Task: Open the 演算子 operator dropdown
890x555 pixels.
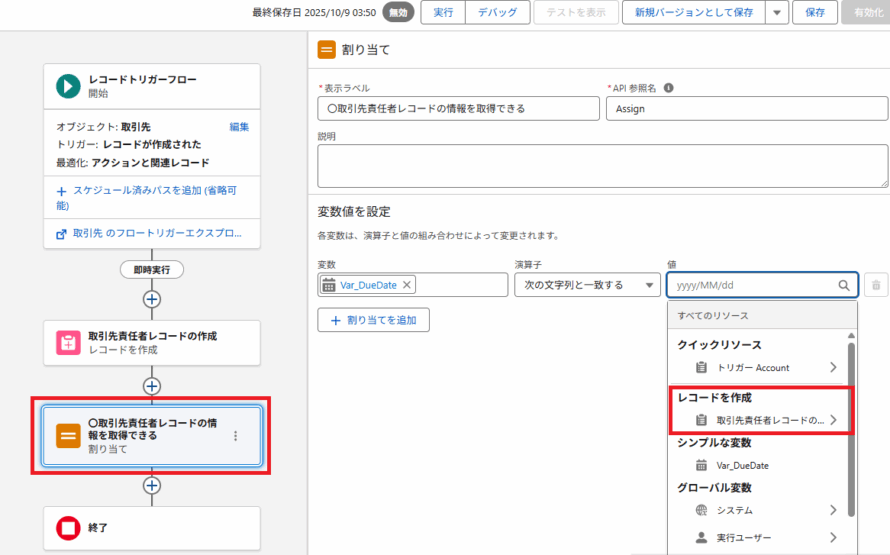Action: [586, 285]
